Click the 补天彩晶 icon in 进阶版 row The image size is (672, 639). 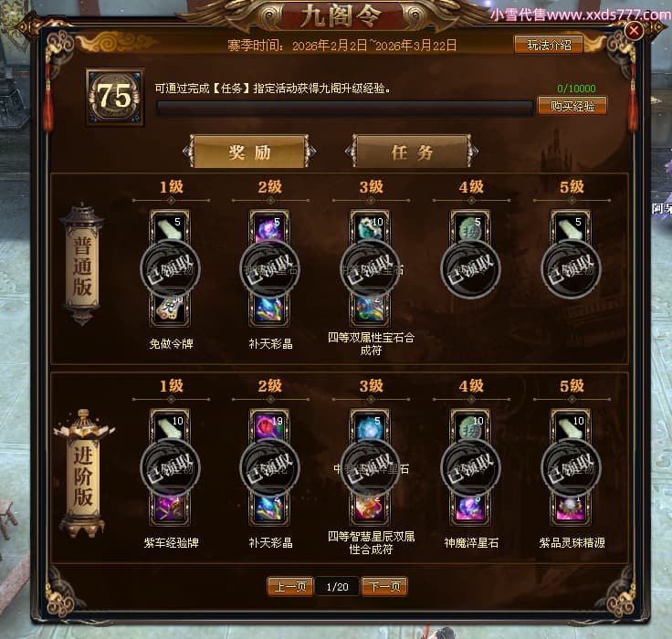(x=269, y=509)
